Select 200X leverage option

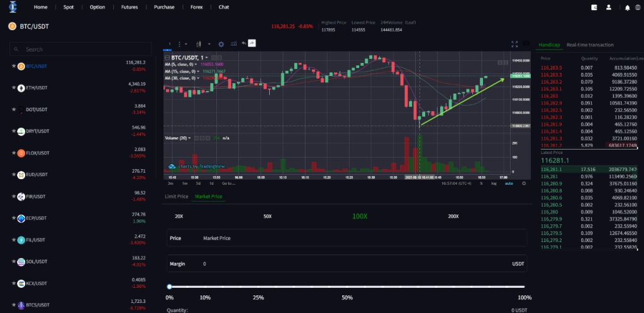[453, 216]
